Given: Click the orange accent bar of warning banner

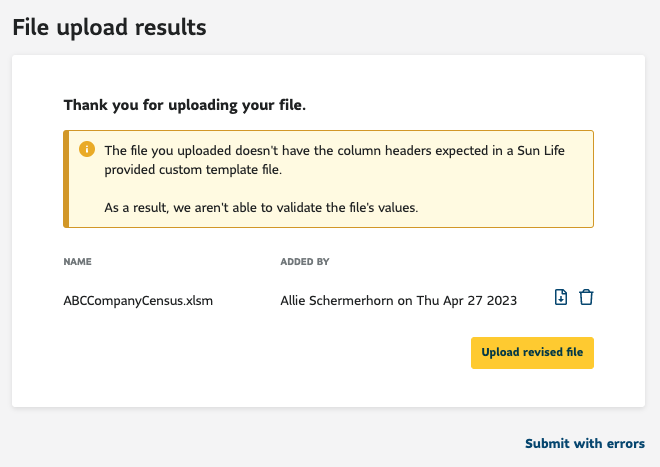Looking at the screenshot, I should (66, 179).
